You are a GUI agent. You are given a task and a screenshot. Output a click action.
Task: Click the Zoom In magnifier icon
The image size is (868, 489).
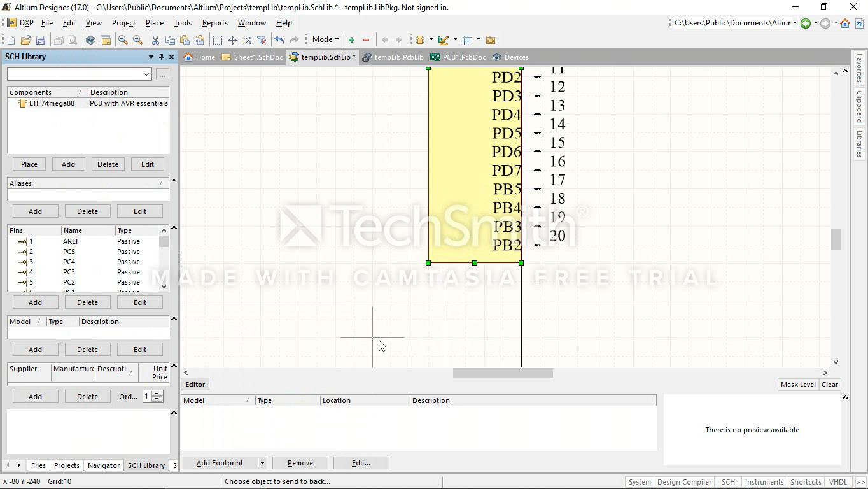tap(123, 40)
